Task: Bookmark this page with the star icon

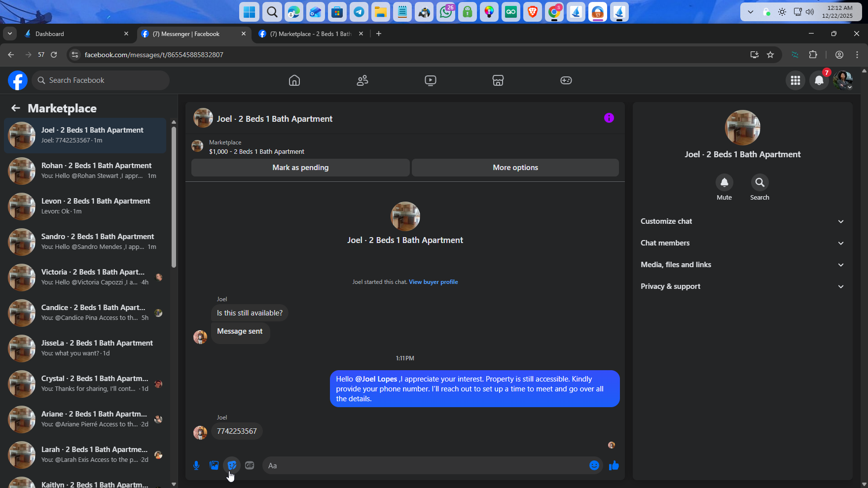Action: [770, 55]
